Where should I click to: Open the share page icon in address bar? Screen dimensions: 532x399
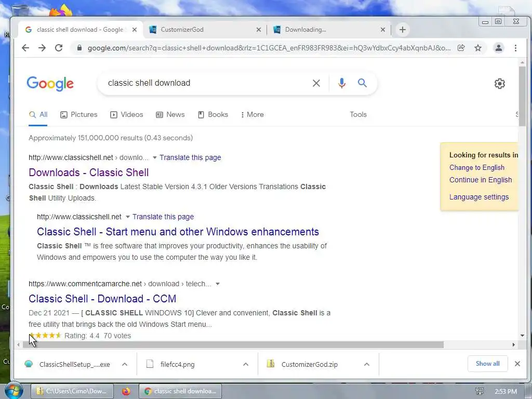[x=461, y=48]
